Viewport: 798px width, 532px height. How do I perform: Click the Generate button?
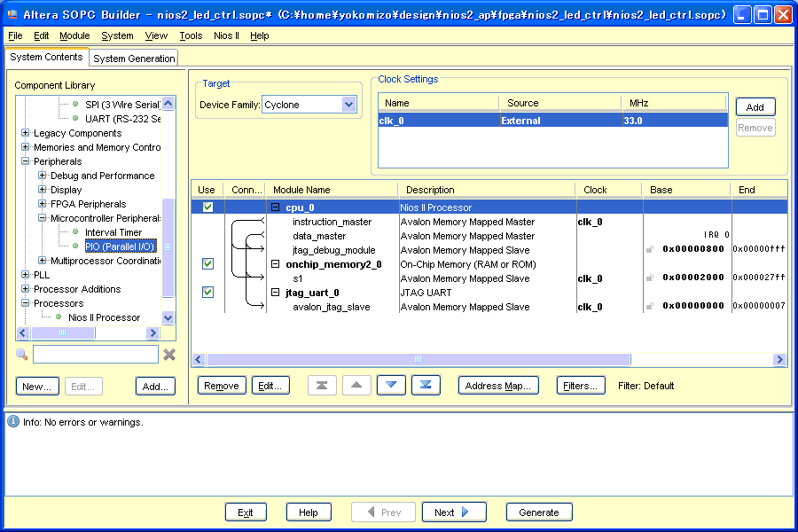[539, 512]
